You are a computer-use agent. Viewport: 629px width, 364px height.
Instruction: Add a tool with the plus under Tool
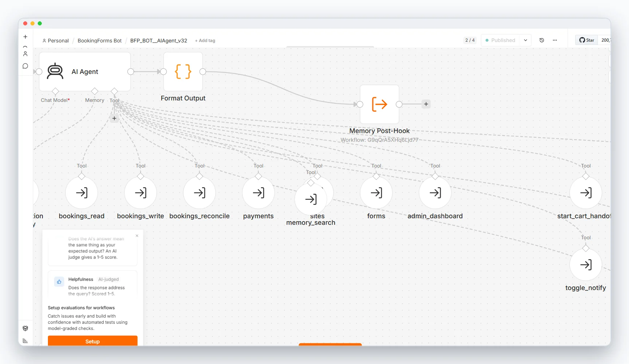click(114, 118)
